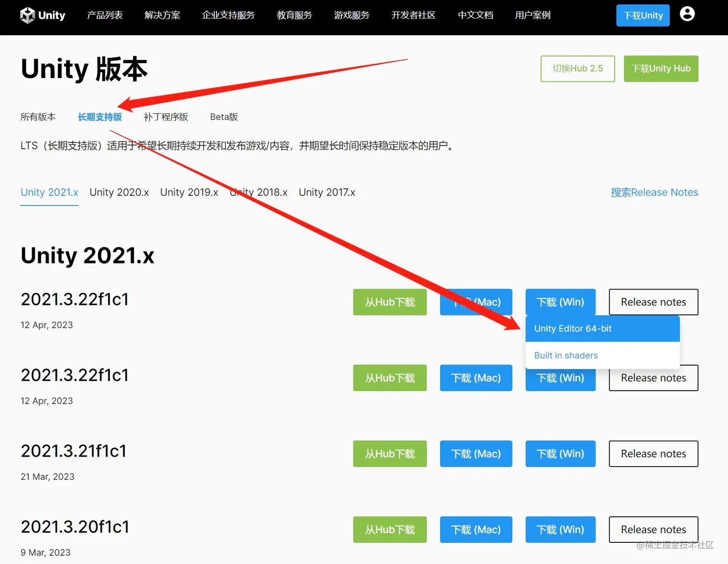This screenshot has width=728, height=564.
Task: Click the 2021.3.21f1c1 version title
Action: tap(74, 451)
